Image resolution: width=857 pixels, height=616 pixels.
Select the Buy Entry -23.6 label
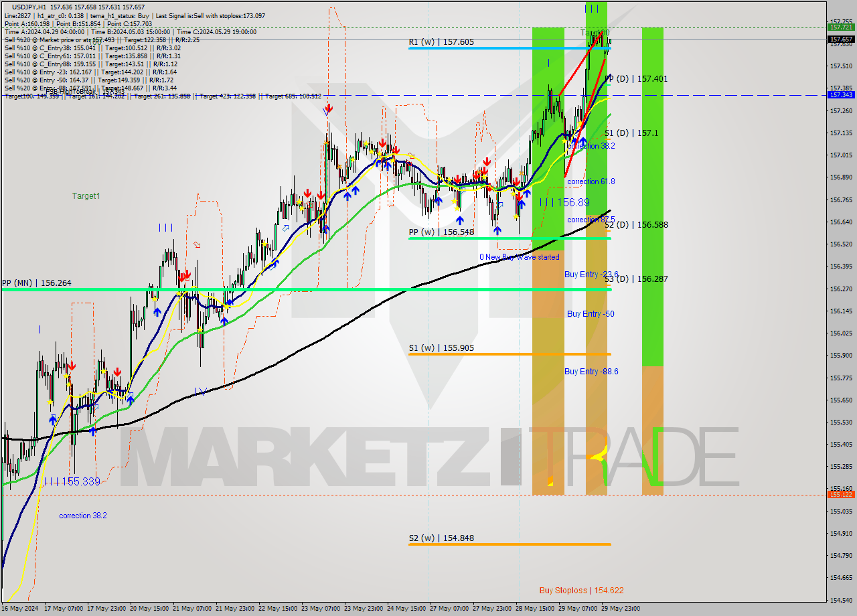point(591,275)
